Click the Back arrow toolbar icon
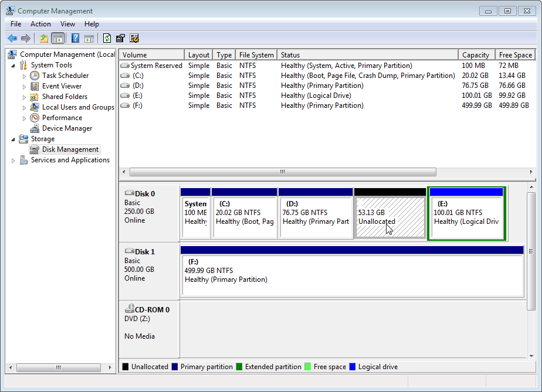 point(12,38)
